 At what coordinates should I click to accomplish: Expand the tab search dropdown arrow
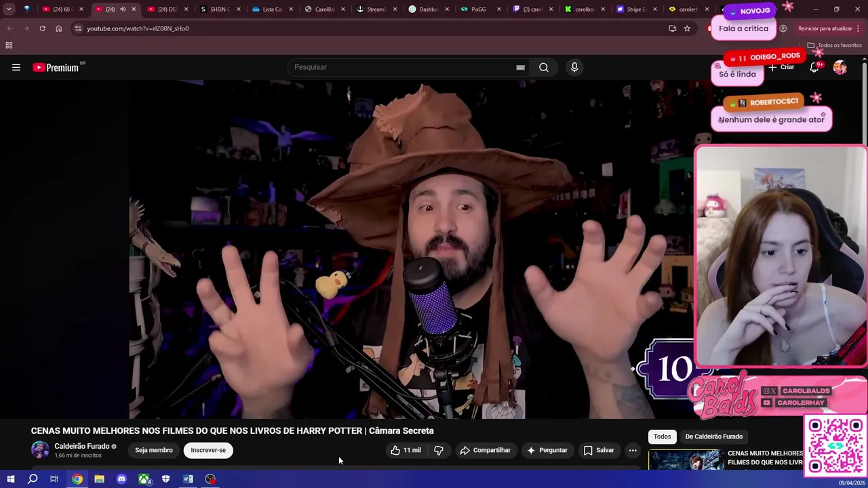click(x=9, y=9)
